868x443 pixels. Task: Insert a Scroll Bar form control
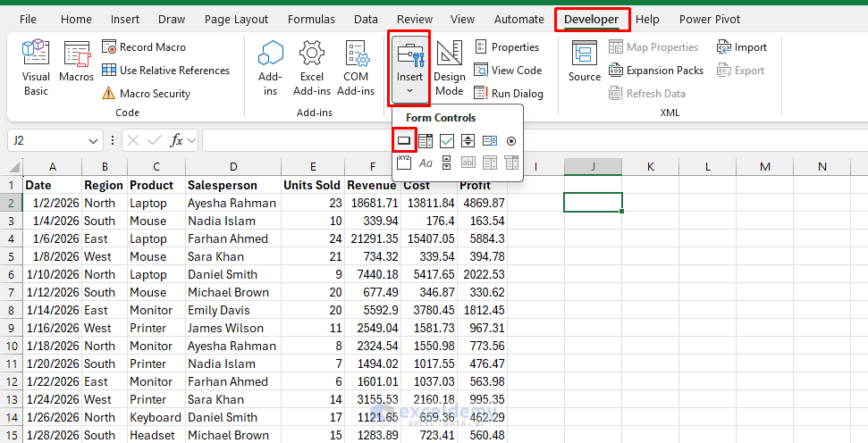(x=447, y=162)
